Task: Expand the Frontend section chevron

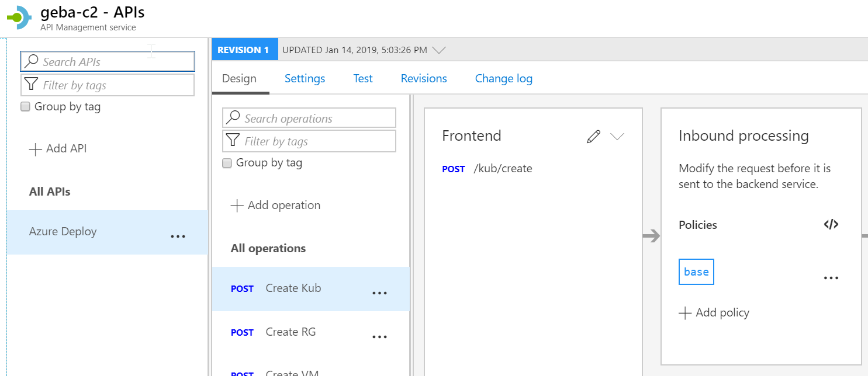Action: 617,137
